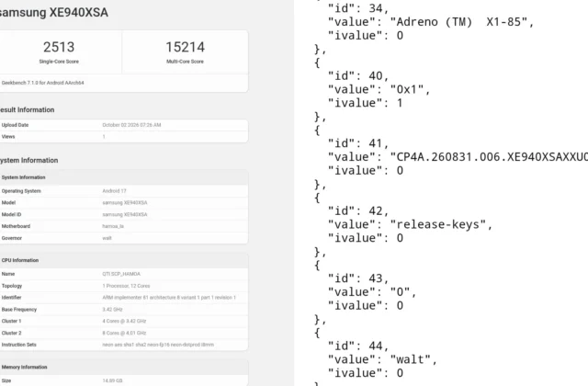588x386 pixels.
Task: Select the Motherboard row label
Action: (16, 226)
